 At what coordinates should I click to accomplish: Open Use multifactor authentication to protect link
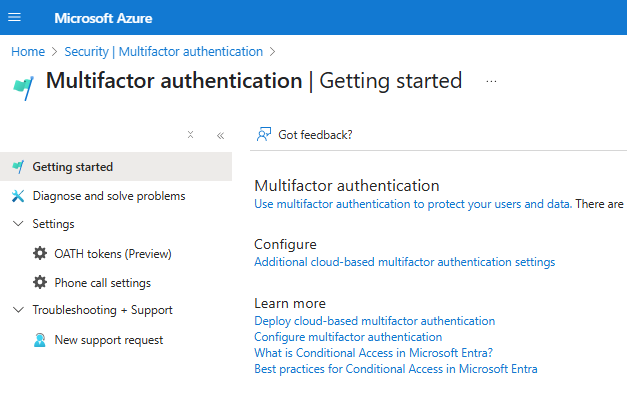point(413,204)
